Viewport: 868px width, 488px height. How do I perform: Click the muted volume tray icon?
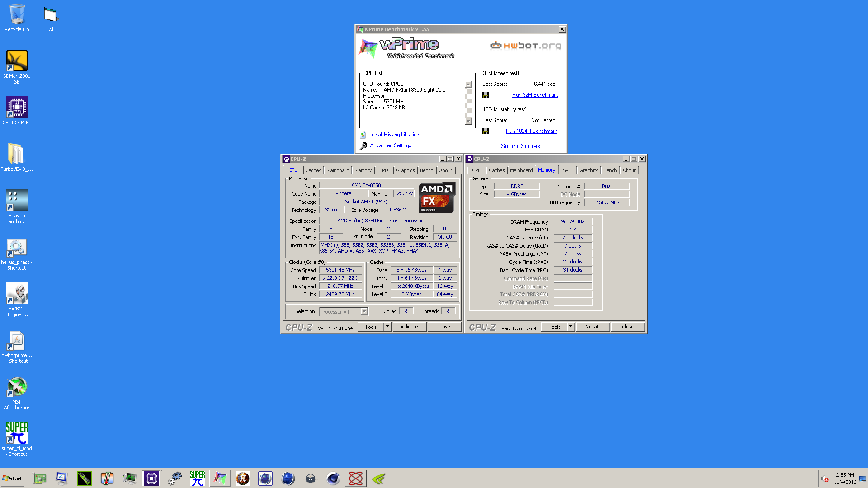point(825,479)
